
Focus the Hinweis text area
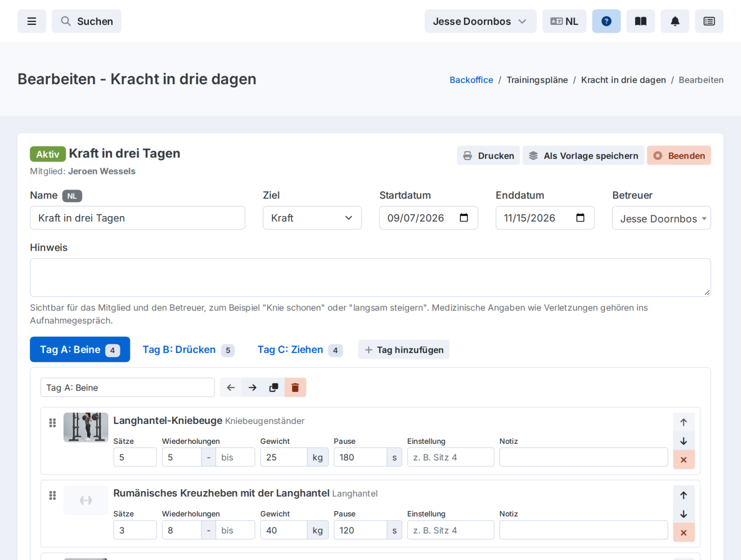(x=370, y=277)
